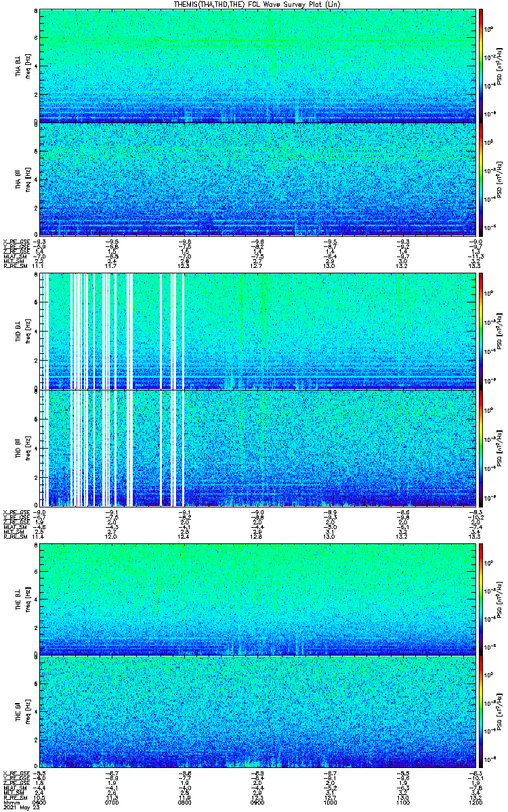
Task: Click the THA B-perpendicular PSD [nT²/Hz] colorbar label
Action: pos(499,66)
